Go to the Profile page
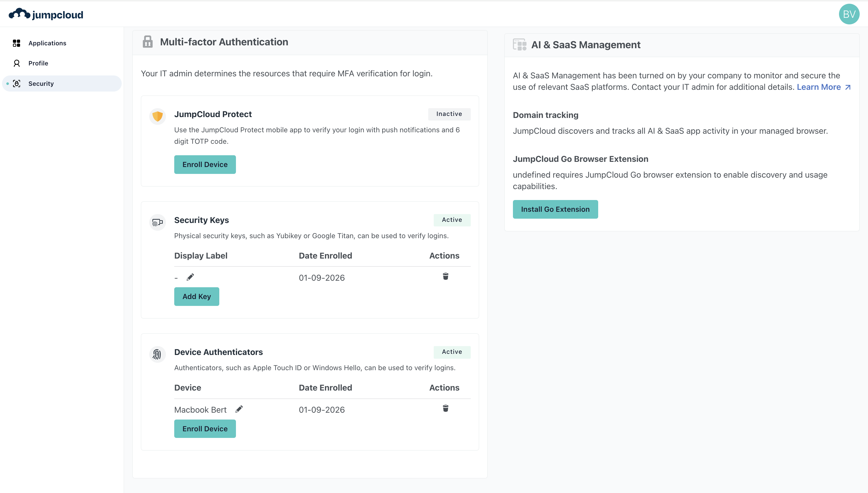 38,63
